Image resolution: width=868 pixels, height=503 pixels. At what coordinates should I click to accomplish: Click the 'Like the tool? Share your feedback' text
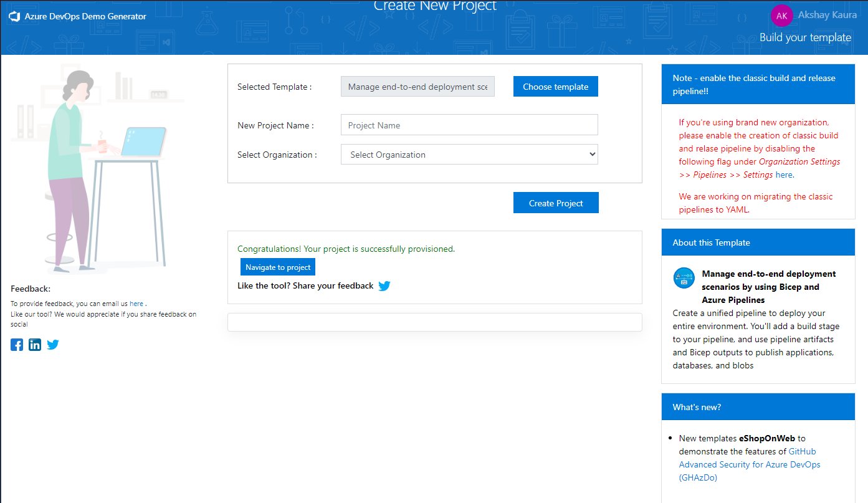(x=305, y=285)
